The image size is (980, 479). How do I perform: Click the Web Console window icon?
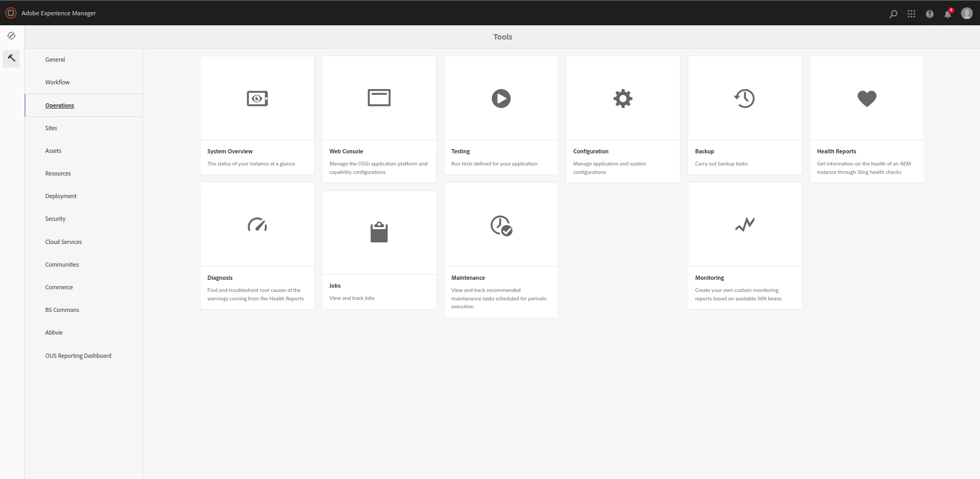379,98
